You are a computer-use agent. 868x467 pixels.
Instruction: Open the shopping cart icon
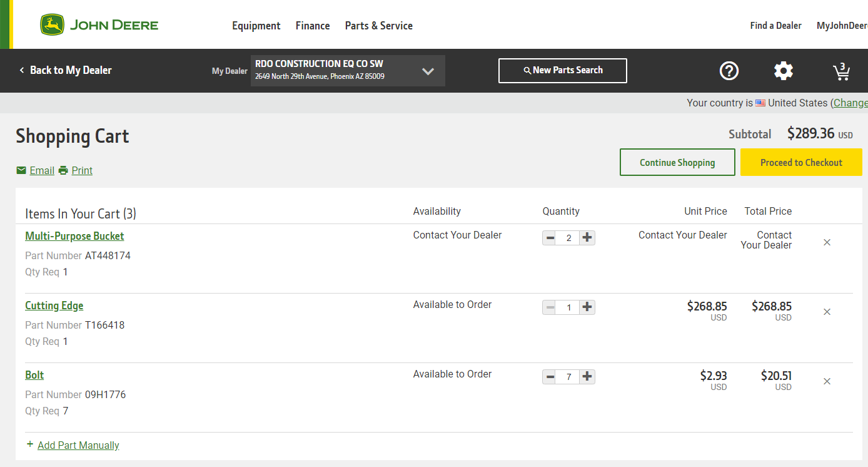[x=841, y=71]
